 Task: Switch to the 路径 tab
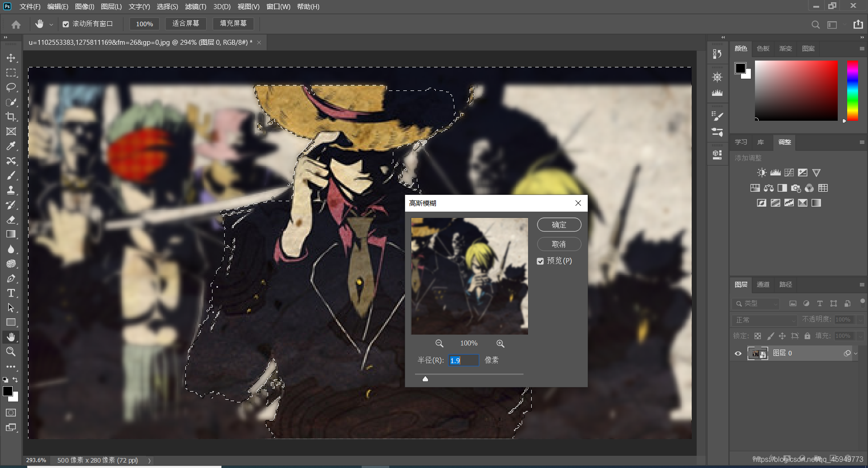coord(786,284)
